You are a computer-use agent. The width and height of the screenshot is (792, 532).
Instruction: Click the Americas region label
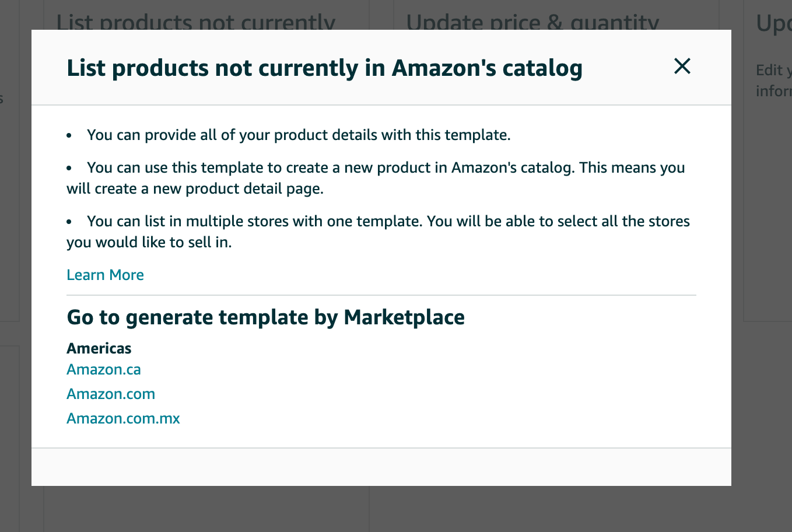point(99,348)
